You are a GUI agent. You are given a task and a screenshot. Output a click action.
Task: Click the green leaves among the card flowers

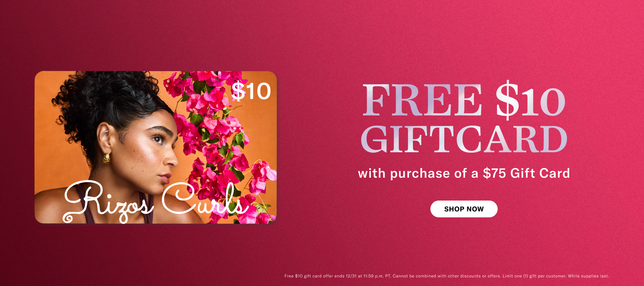[197, 119]
